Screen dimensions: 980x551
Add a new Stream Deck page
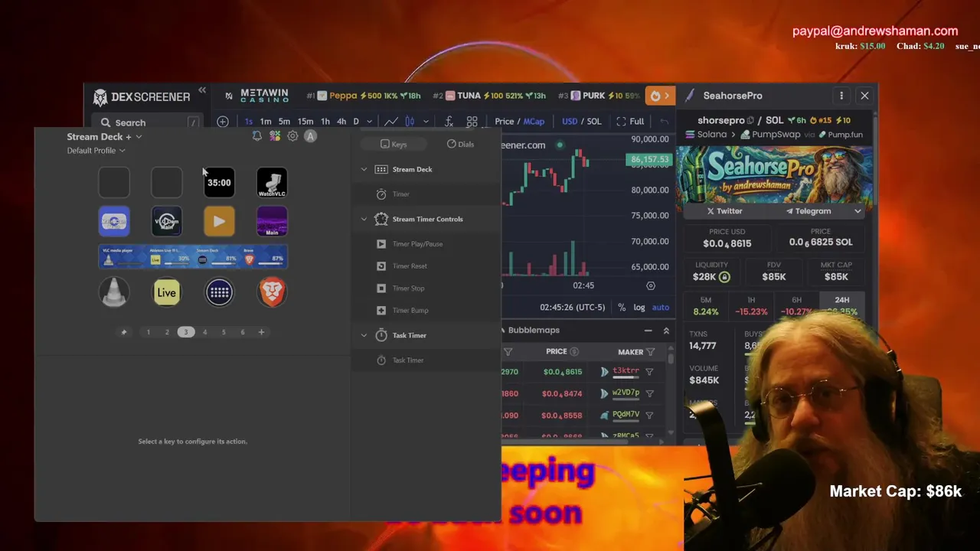tap(261, 332)
